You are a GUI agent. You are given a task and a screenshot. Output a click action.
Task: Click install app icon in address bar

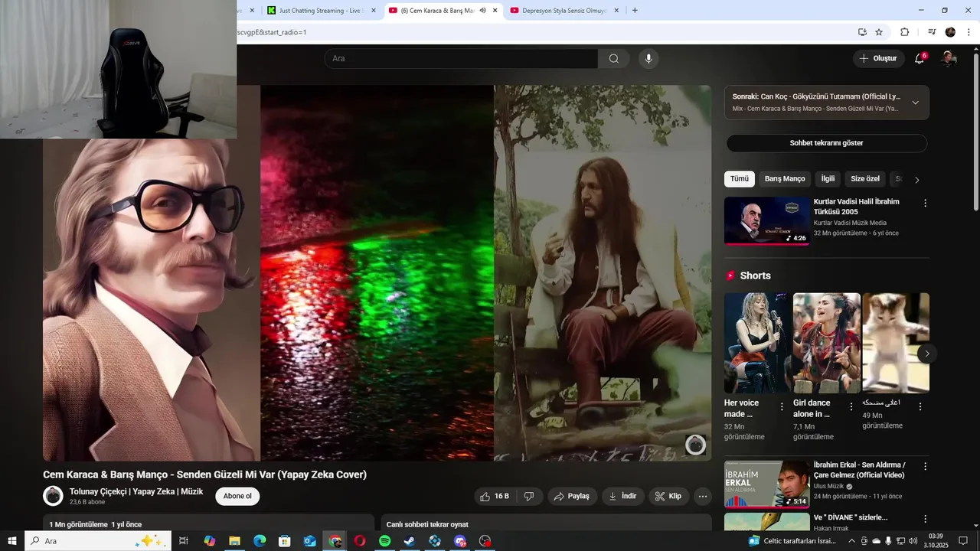pos(862,32)
